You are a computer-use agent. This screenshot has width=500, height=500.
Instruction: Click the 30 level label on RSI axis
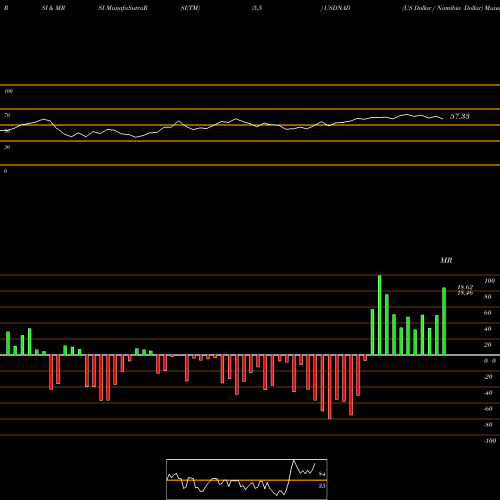[x=7, y=147]
